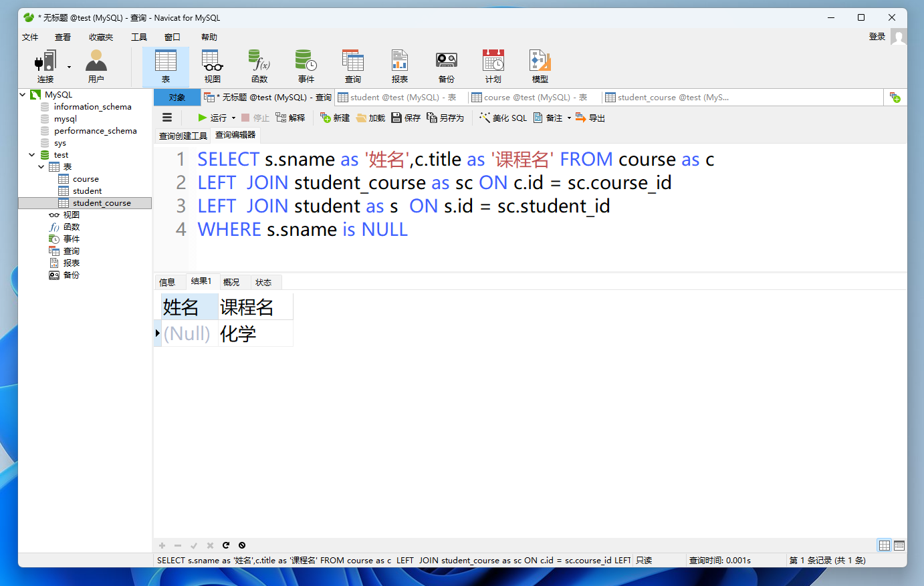Select the information_schema database
The height and width of the screenshot is (586, 924).
92,107
